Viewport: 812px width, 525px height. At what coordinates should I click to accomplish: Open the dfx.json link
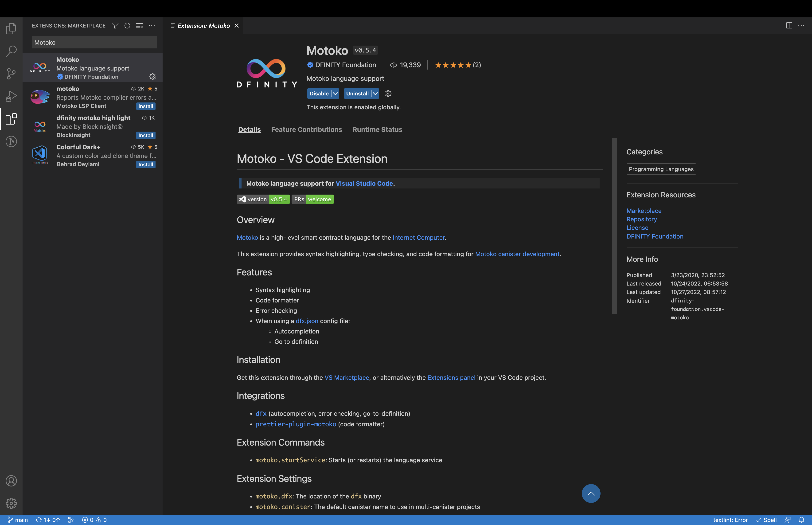tap(307, 321)
